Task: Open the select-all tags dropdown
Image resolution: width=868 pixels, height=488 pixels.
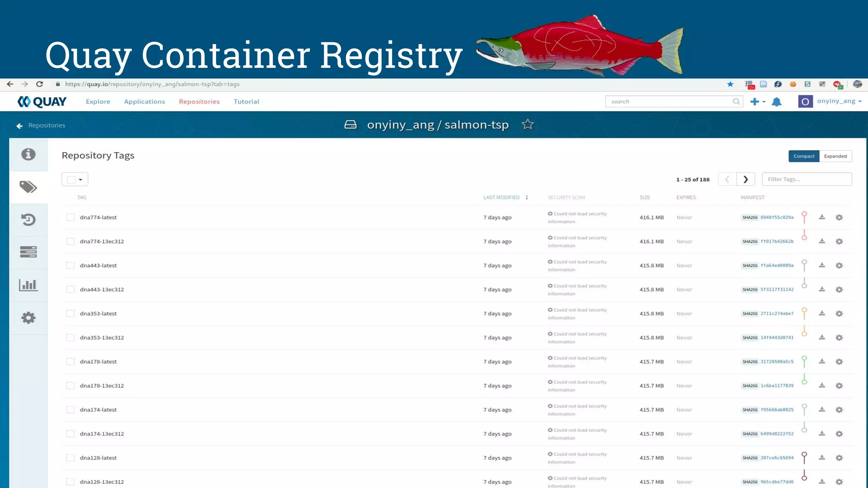Action: 75,179
